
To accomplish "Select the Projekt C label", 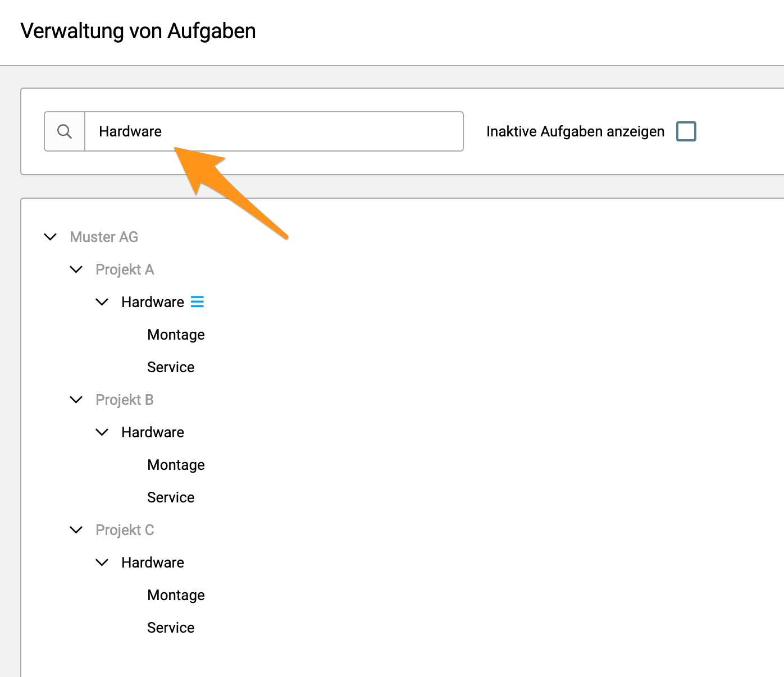I will [125, 530].
